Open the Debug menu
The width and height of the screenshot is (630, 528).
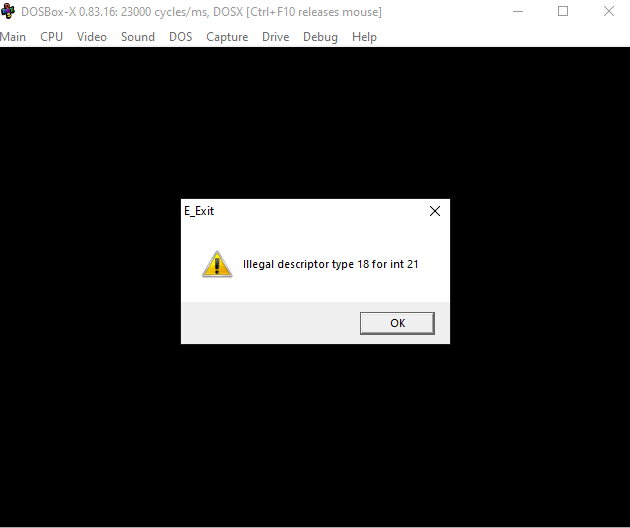tap(320, 37)
